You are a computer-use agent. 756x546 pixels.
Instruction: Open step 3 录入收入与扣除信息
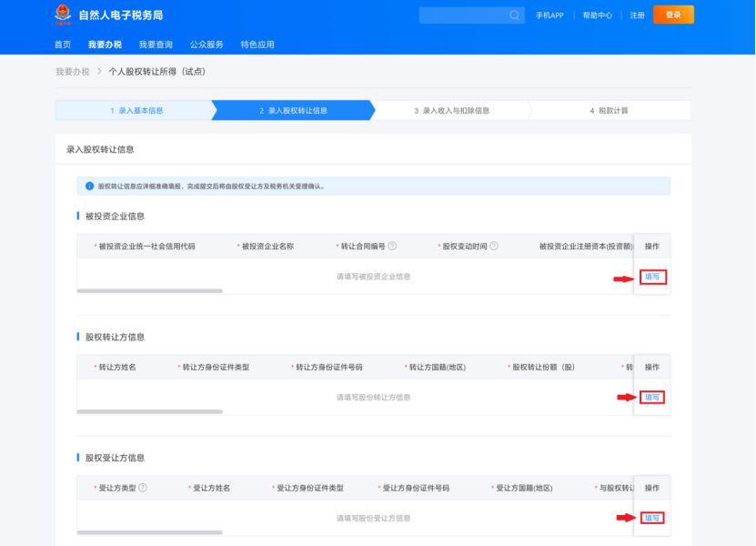pyautogui.click(x=452, y=110)
